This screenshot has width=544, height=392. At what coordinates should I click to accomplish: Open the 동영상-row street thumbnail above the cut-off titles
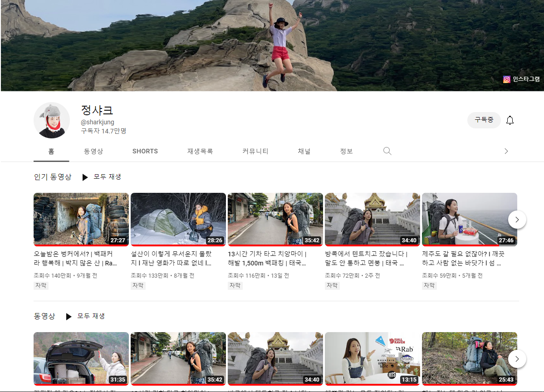[178, 359]
